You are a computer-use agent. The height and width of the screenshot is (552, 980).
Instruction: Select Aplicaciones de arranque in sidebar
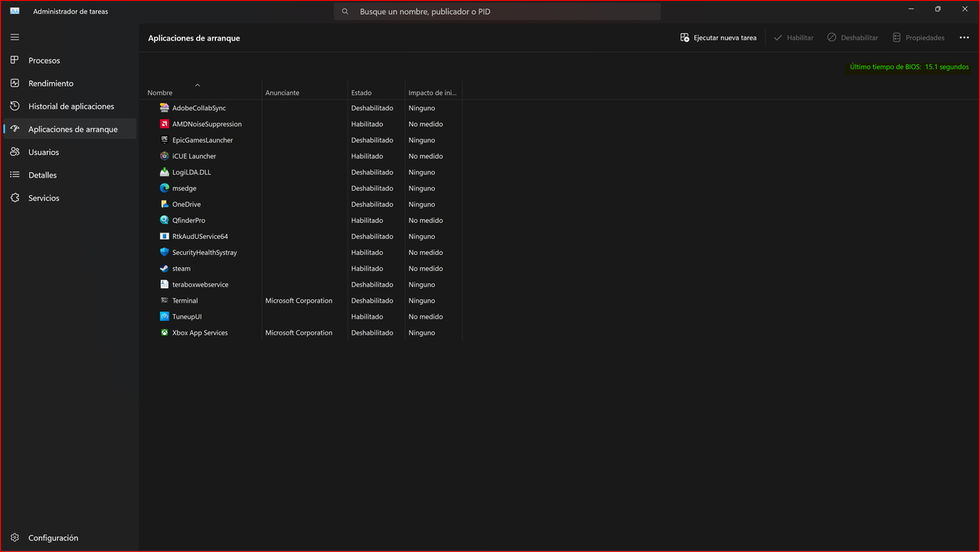point(69,129)
